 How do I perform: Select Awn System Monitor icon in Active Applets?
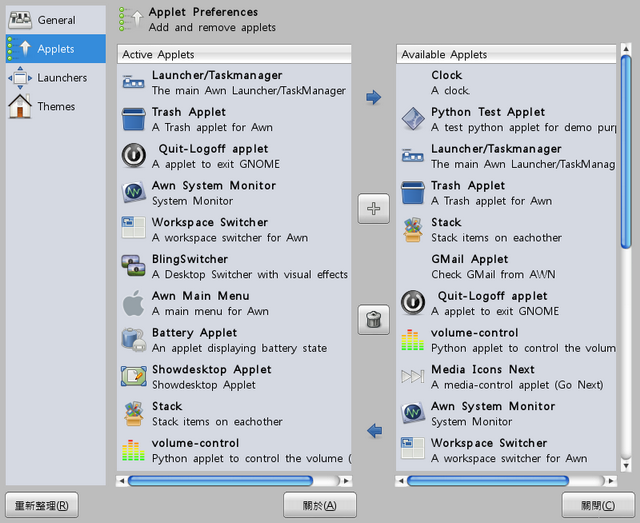click(133, 191)
